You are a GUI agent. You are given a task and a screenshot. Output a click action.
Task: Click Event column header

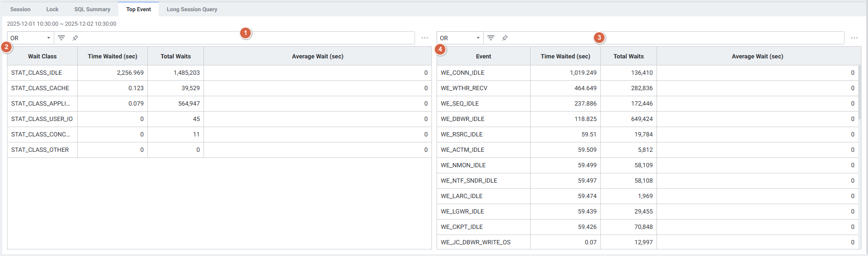point(483,56)
